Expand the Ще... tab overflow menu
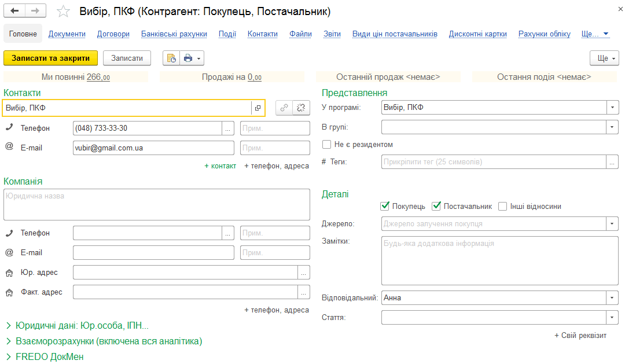 595,34
